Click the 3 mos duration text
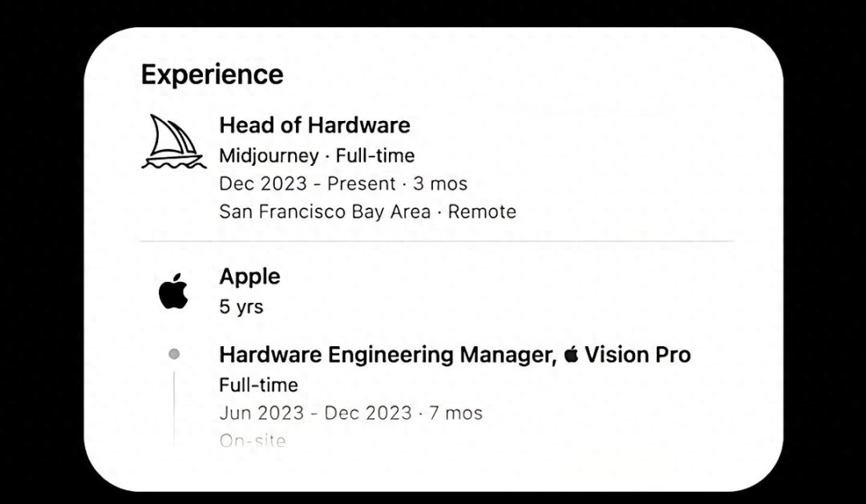 (440, 183)
